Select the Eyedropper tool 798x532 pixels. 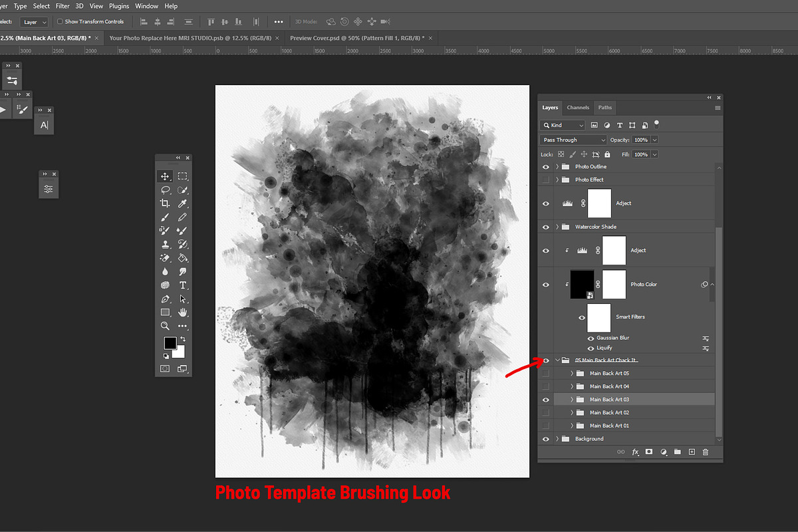(182, 203)
